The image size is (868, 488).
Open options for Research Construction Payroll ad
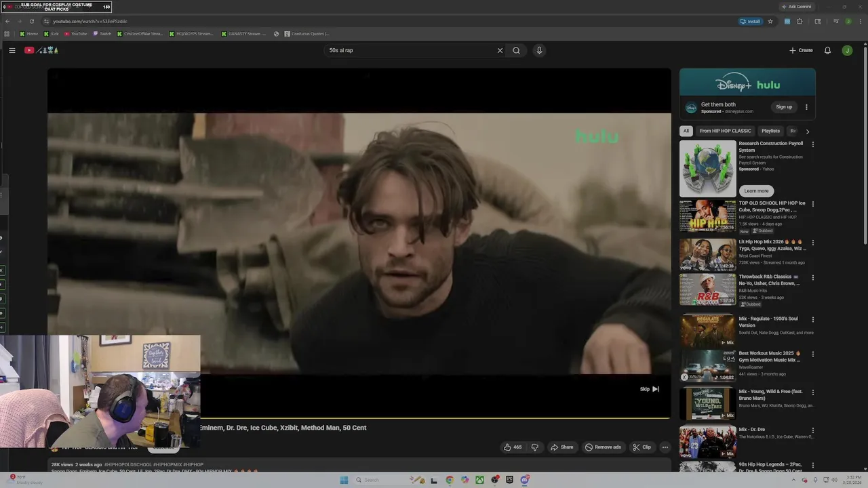(x=813, y=144)
